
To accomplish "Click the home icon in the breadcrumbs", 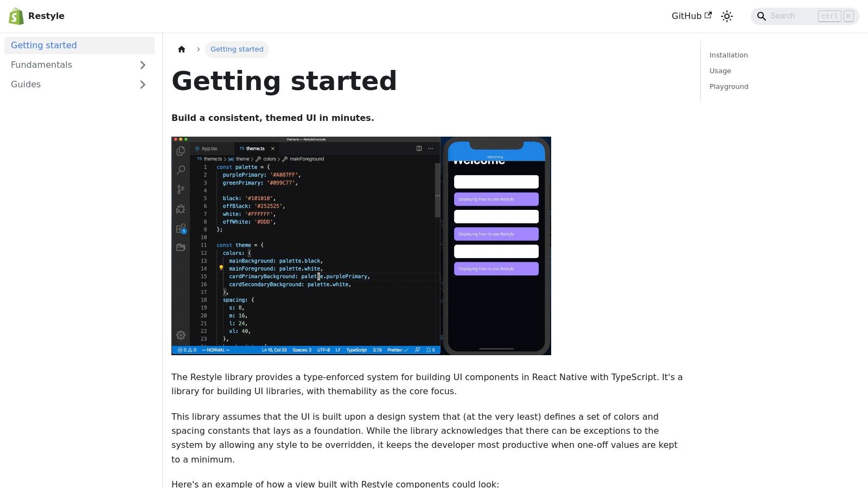I will click(182, 49).
